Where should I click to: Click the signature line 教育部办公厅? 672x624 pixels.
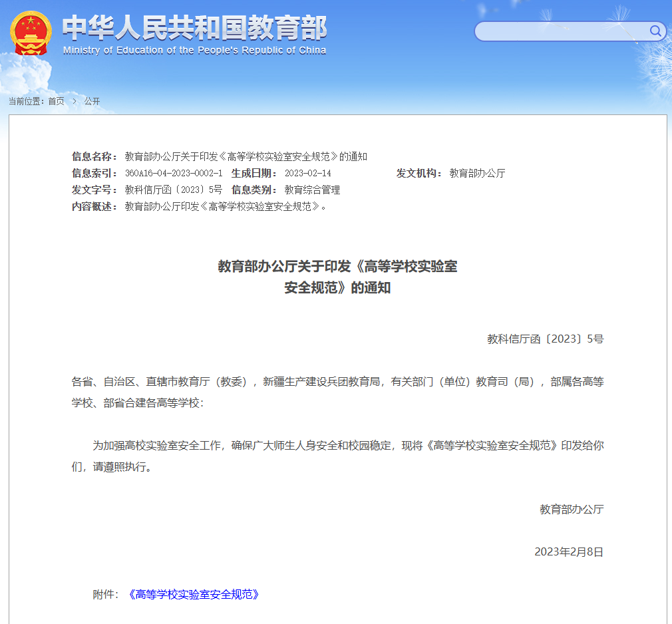click(x=572, y=509)
